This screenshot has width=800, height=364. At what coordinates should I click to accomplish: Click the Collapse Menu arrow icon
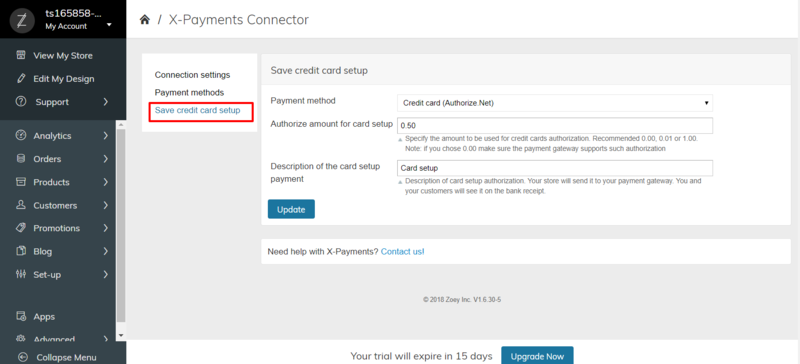point(22,357)
